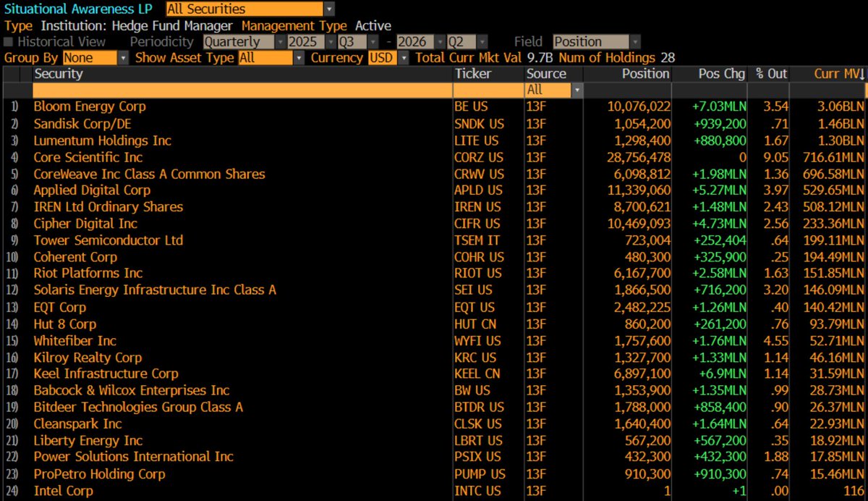Open the Field Position dropdown
868x501 pixels.
point(597,42)
